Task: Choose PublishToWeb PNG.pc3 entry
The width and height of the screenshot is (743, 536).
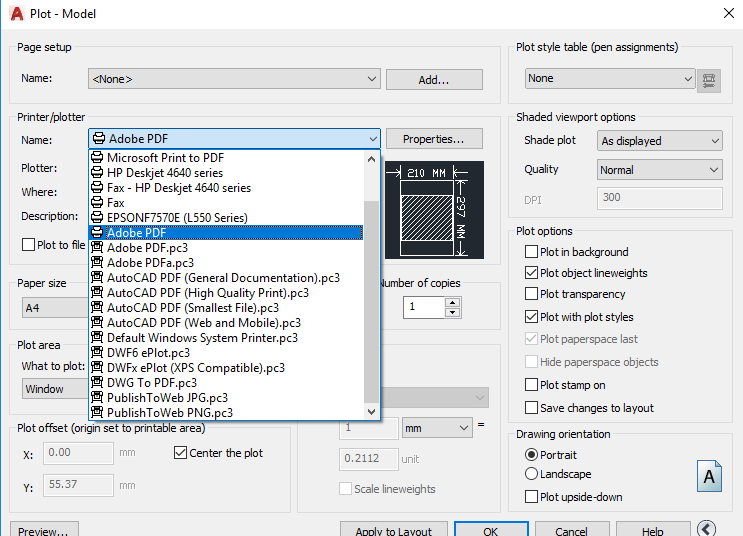Action: pyautogui.click(x=226, y=413)
